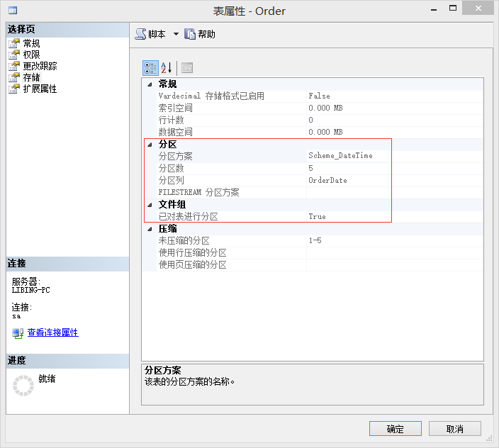Select the FILESTREAM 分区方案 row
The height and width of the screenshot is (448, 499).
320,193
